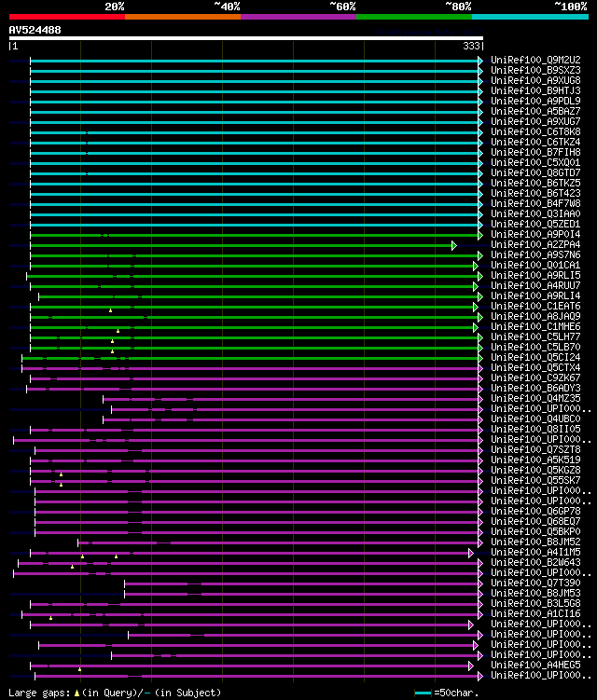Viewport: 597px width, 700px height.
Task: Open hit UniRef100_Q9M2U2
Action: [535, 60]
